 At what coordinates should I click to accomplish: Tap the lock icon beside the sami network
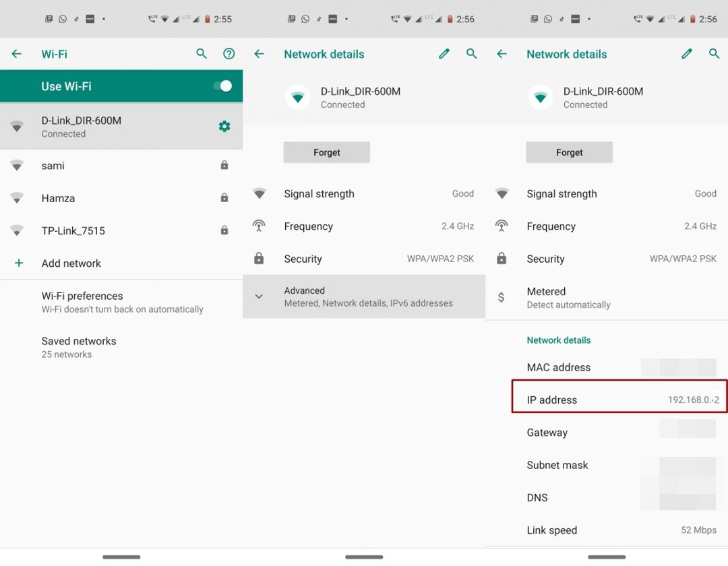click(x=224, y=165)
